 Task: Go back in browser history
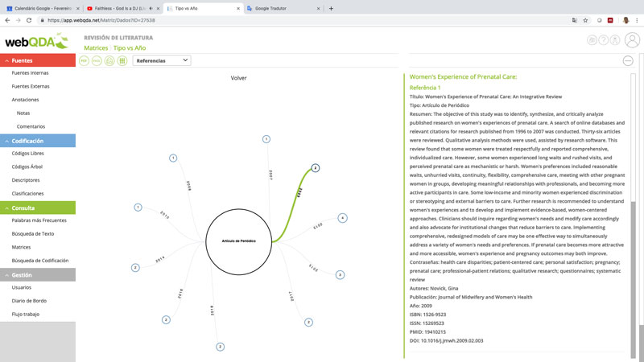pos(7,20)
